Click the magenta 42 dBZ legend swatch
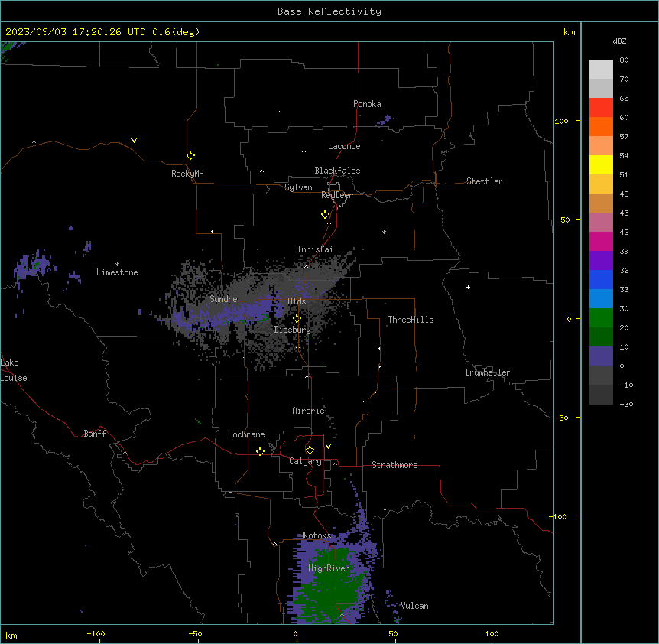 pos(601,241)
